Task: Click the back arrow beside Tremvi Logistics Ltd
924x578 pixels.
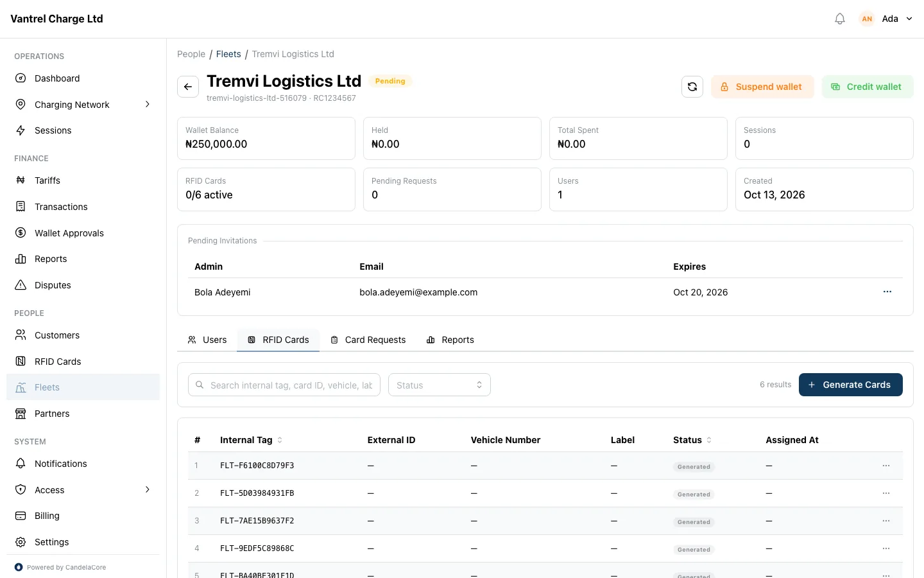Action: pos(188,87)
